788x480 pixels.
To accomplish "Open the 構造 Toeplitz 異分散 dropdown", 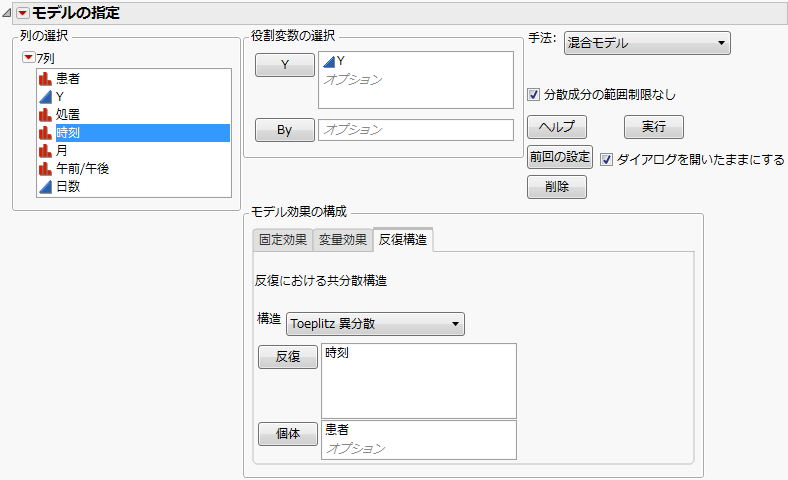I will point(375,323).
